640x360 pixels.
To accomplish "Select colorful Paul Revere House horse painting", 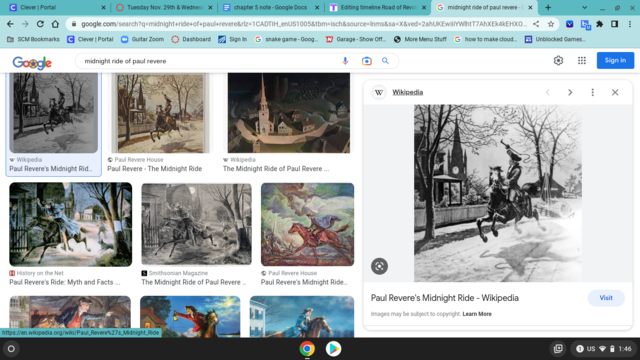I will [x=307, y=224].
